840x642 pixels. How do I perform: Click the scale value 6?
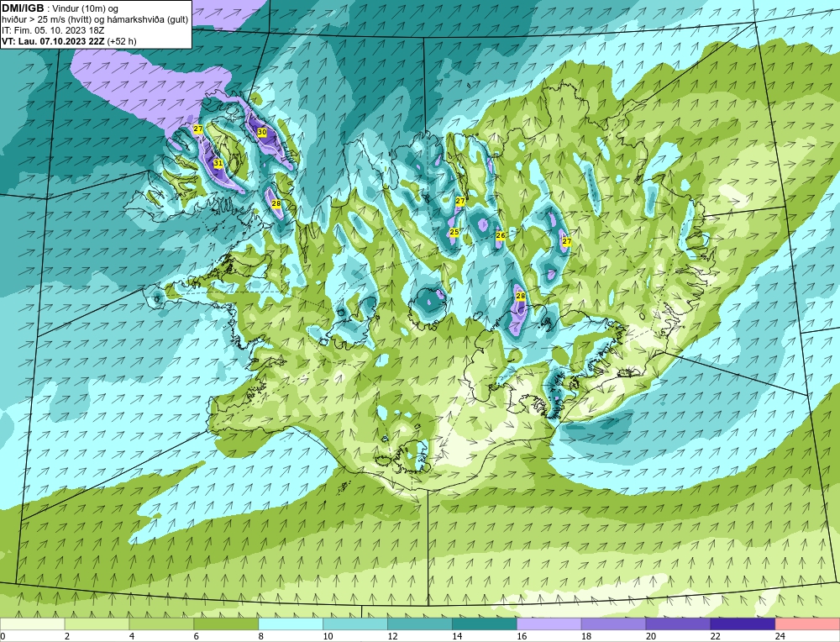coord(196,636)
